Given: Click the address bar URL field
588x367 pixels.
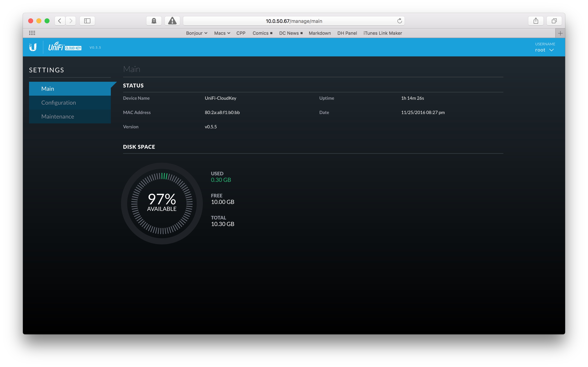Looking at the screenshot, I should coord(294,21).
